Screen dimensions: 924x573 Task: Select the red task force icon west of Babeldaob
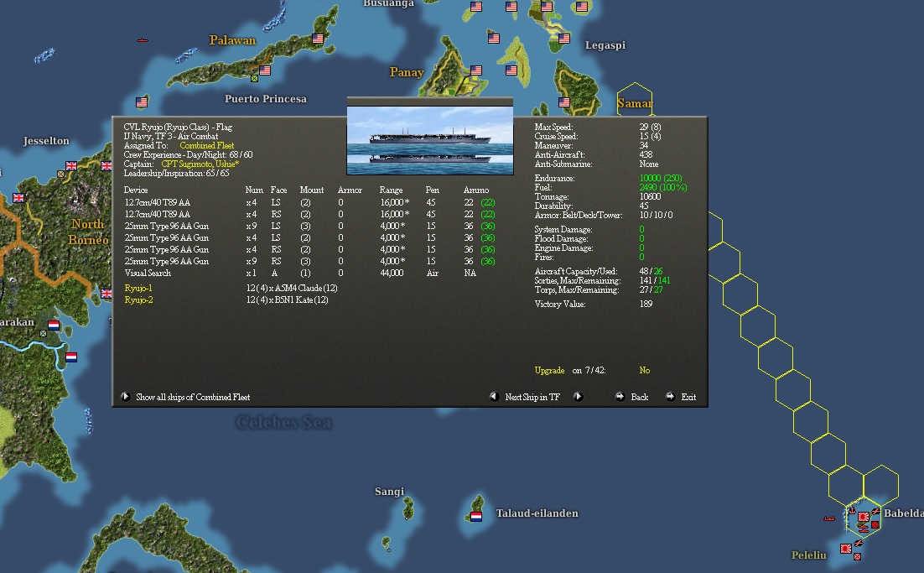click(x=829, y=518)
